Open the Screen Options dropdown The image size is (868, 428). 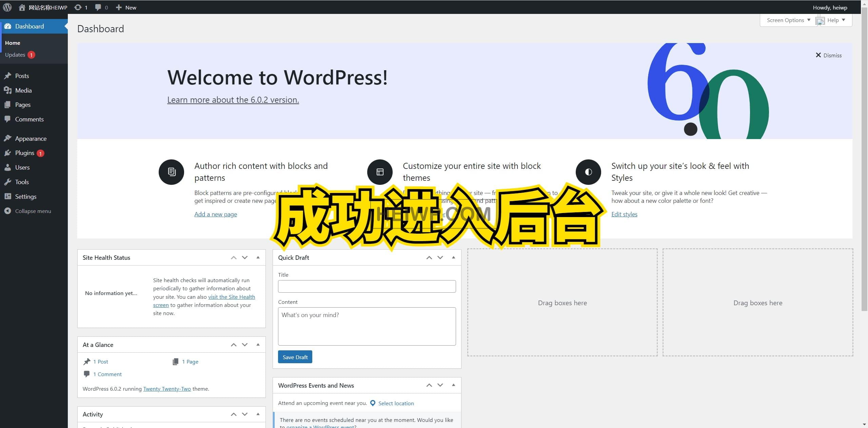789,20
